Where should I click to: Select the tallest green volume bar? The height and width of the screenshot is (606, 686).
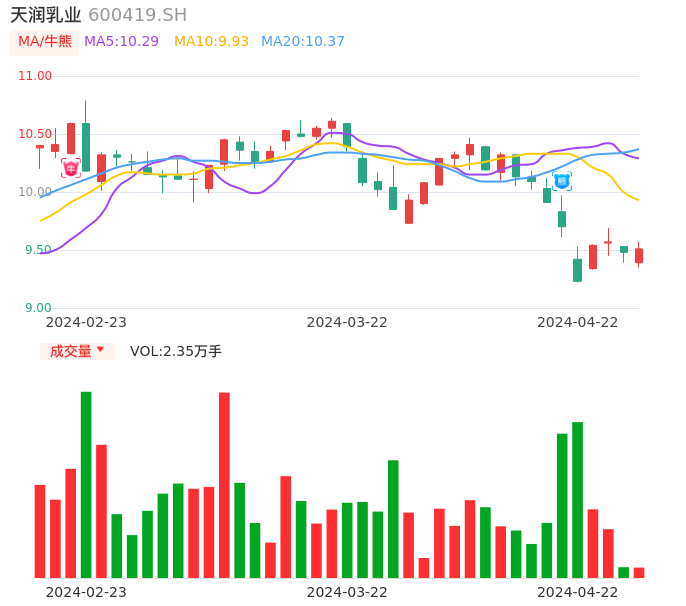tap(86, 484)
